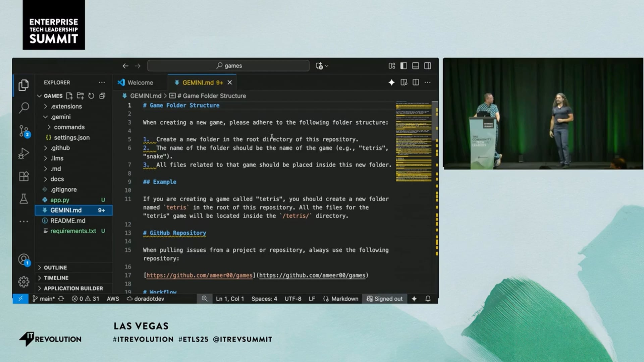Screen dimensions: 644x362
Task: Collapse all folders in explorer
Action: (x=102, y=96)
